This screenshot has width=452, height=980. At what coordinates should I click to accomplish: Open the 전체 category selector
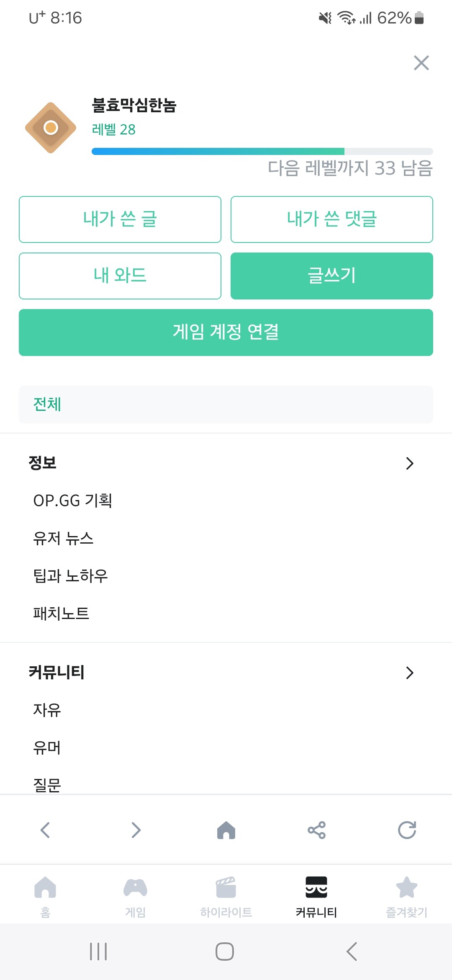click(226, 405)
